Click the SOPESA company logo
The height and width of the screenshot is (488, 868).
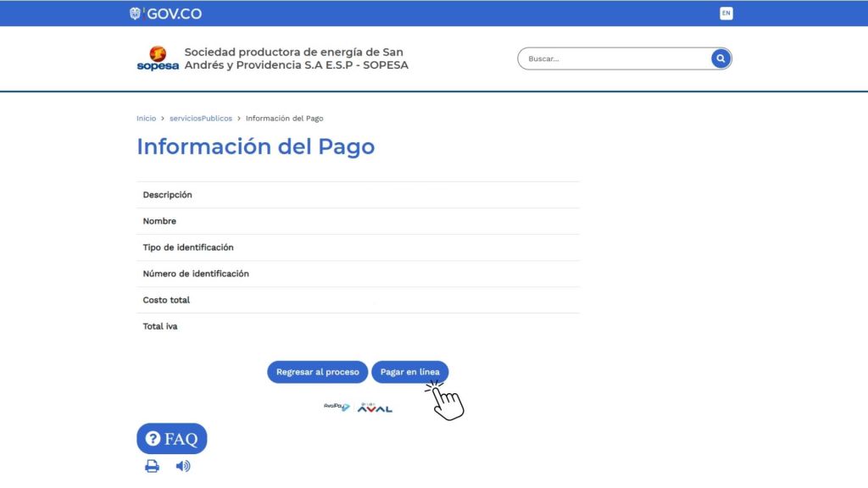tap(158, 59)
